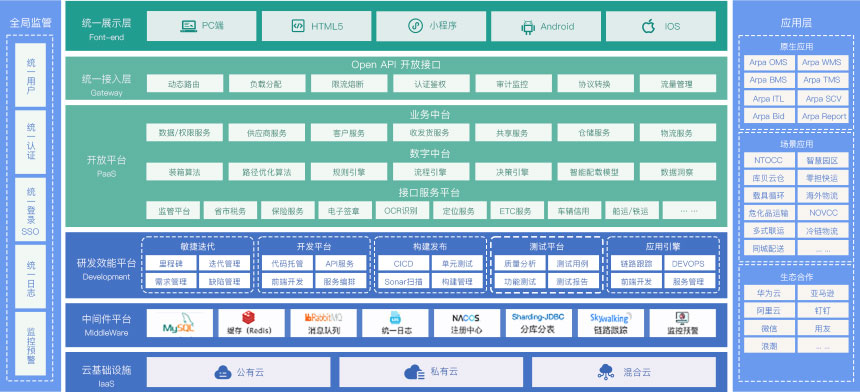
Task: Select the Redis 缓存 icon
Action: [248, 317]
